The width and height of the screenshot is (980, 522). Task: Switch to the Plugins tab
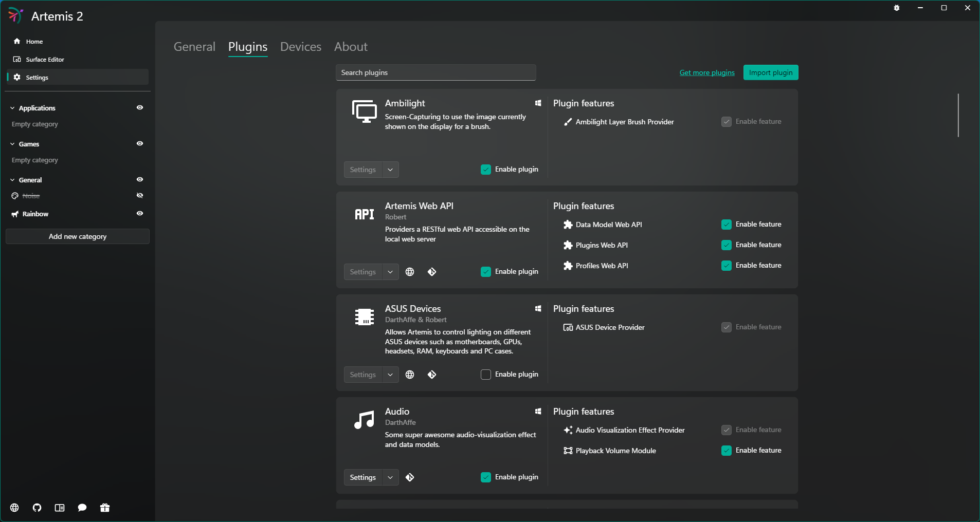tap(248, 47)
